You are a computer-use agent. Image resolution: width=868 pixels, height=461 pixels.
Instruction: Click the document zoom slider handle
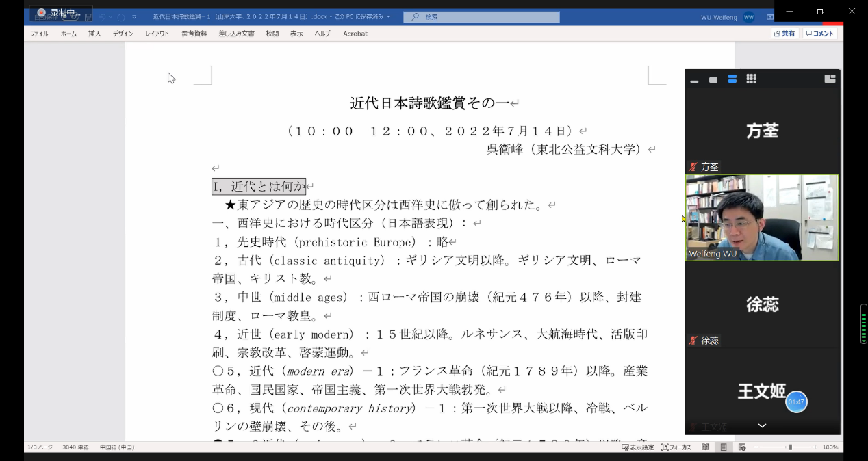(x=790, y=447)
